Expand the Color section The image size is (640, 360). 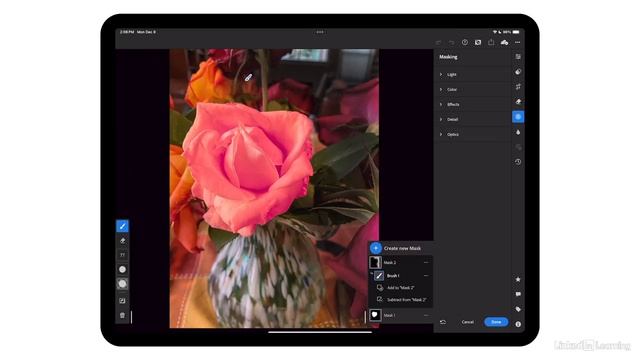(x=473, y=89)
